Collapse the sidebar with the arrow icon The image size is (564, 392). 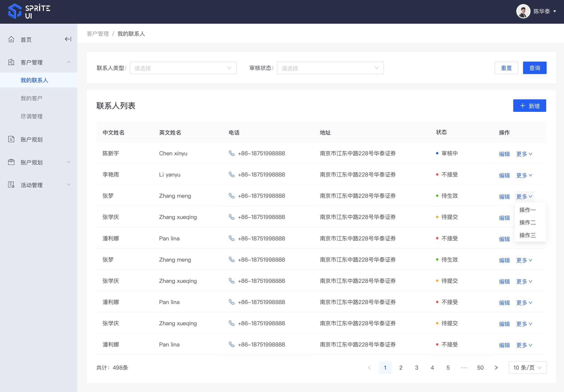pos(68,39)
